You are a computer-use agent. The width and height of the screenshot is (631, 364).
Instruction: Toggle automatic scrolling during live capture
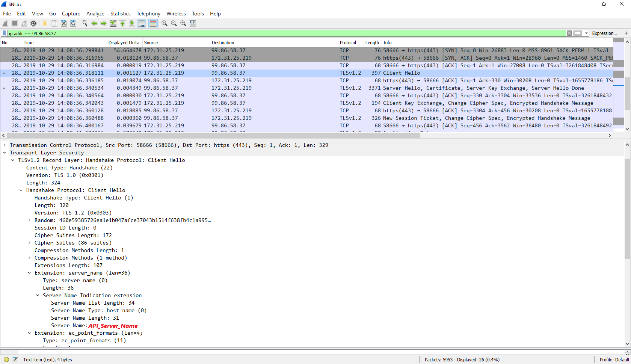[x=142, y=23]
